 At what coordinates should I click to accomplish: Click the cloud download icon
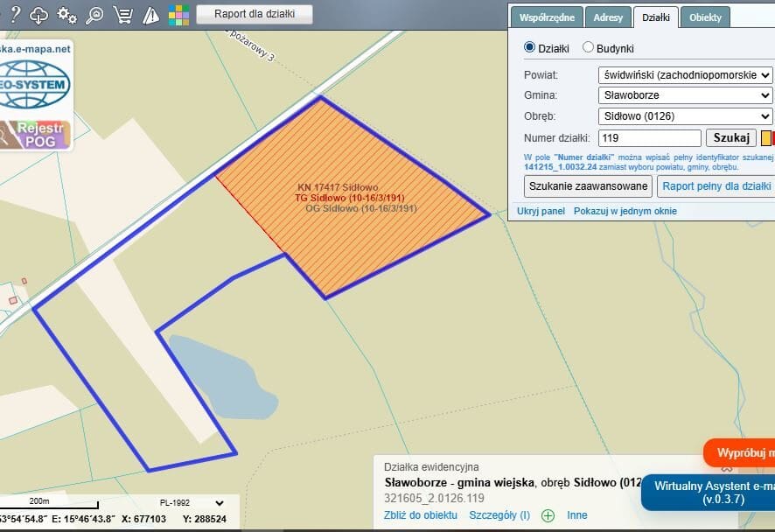pos(39,14)
